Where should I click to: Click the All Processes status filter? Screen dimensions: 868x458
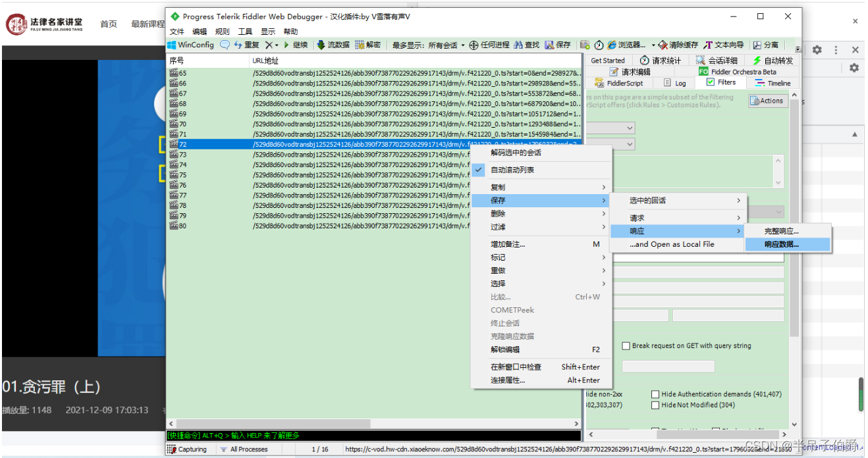click(x=244, y=449)
